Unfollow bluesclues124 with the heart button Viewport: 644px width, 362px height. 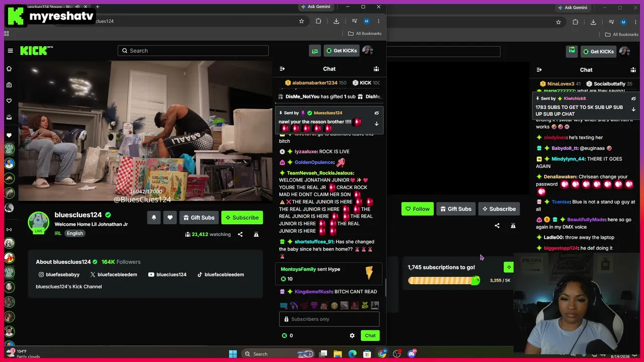[170, 218]
